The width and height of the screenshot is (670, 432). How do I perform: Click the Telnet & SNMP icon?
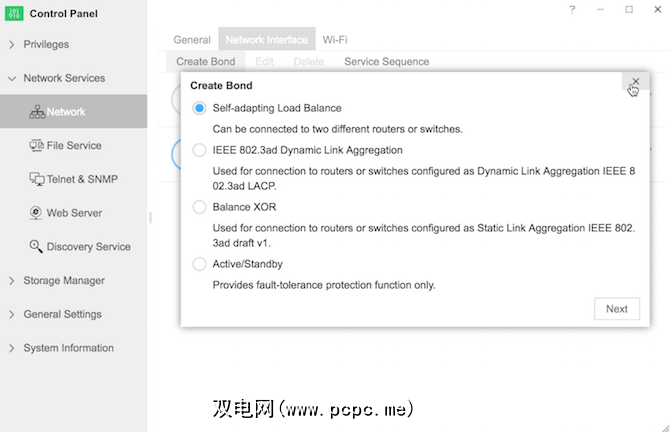coord(37,180)
